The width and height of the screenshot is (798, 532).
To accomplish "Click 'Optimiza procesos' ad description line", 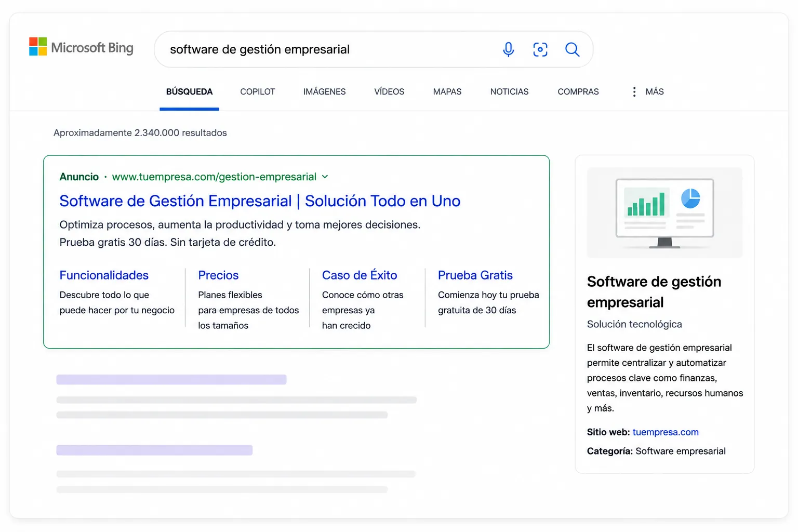I will (x=240, y=225).
